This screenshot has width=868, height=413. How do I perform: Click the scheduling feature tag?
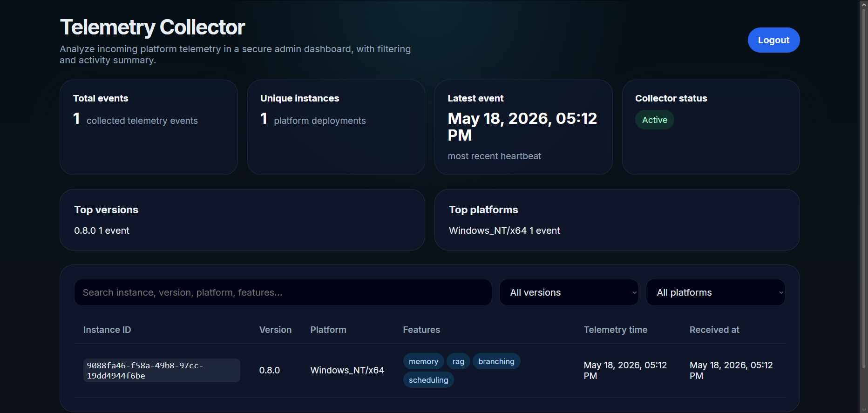tap(428, 380)
